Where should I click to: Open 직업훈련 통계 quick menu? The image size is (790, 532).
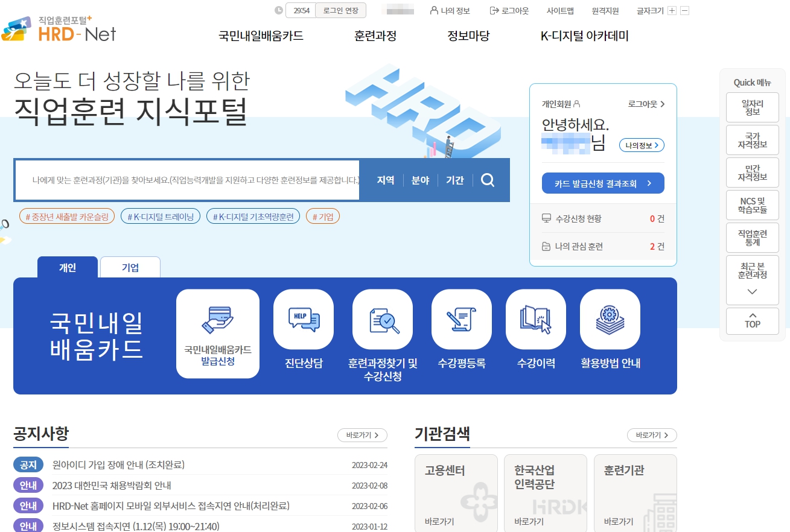[753, 238]
